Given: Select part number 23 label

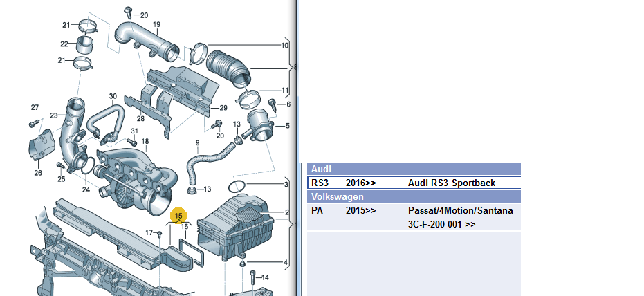Looking at the screenshot, I should click(x=54, y=115).
